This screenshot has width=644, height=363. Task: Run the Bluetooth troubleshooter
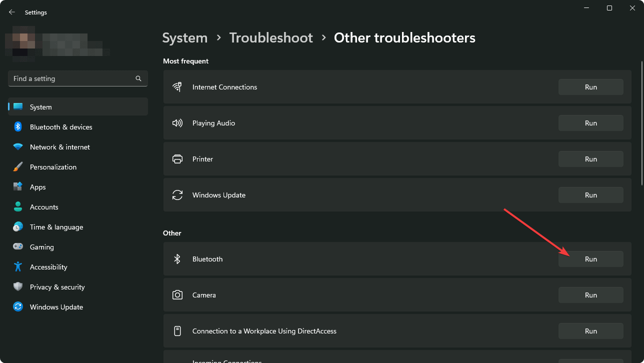(590, 258)
